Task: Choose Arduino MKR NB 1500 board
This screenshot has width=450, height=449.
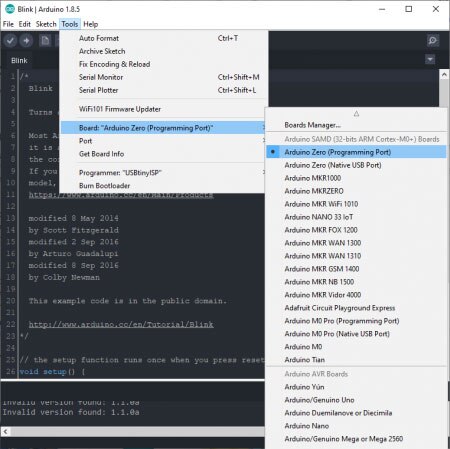Action: coord(356,282)
